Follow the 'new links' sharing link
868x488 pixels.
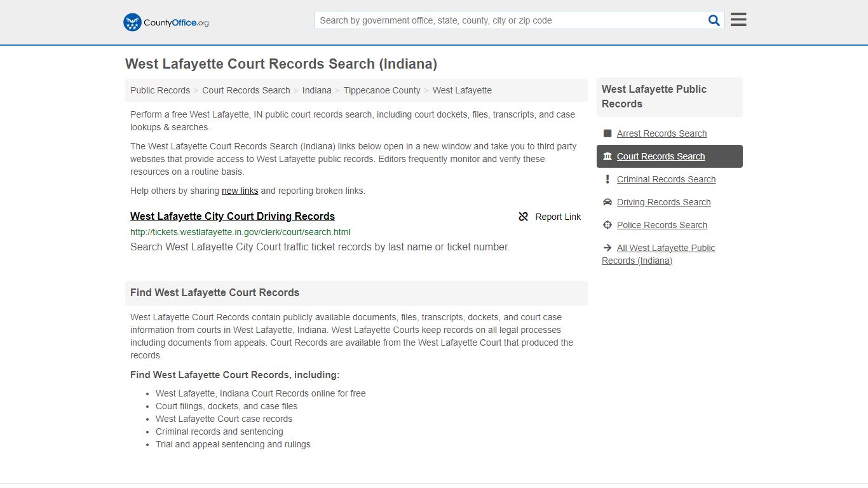(x=240, y=191)
